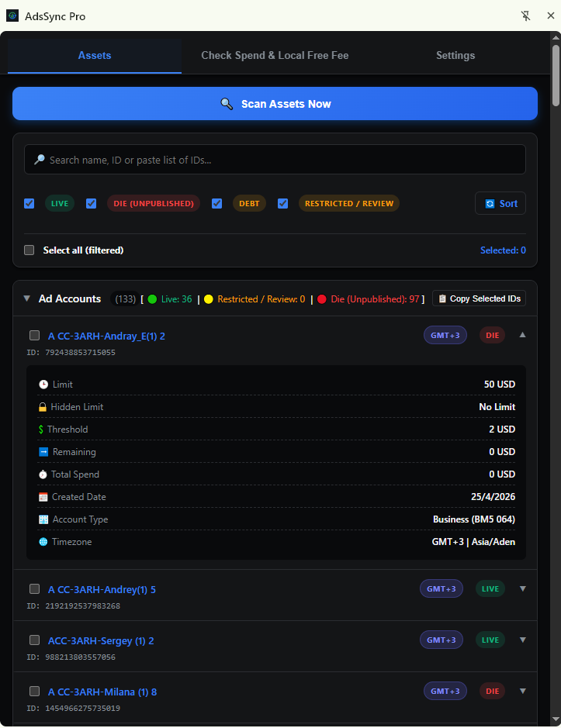Click the Sort refresh icon

pyautogui.click(x=490, y=203)
